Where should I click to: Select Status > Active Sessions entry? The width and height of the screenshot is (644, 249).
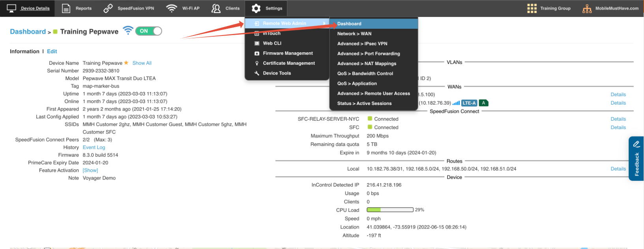(374, 103)
